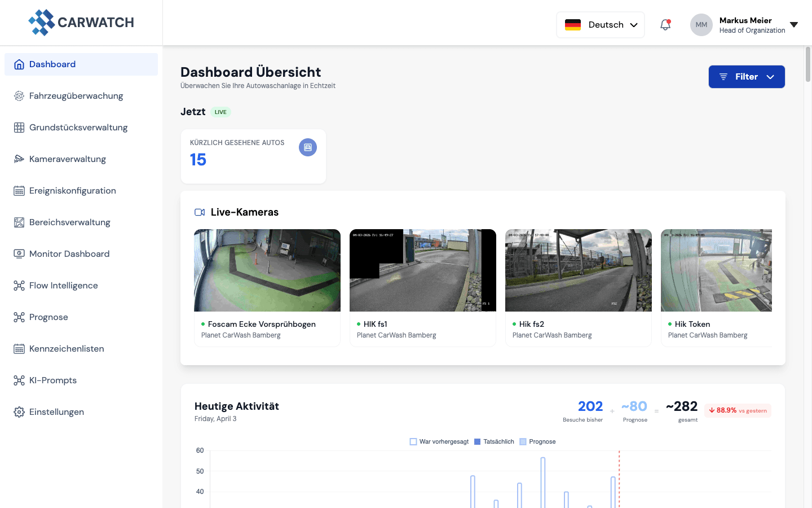Expand the Filter dropdown
This screenshot has width=812, height=508.
(746, 76)
